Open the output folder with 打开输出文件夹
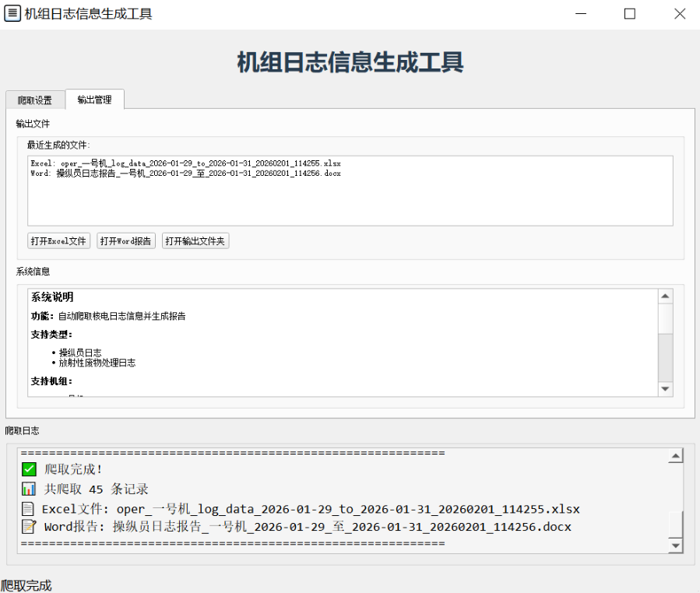 coord(195,241)
